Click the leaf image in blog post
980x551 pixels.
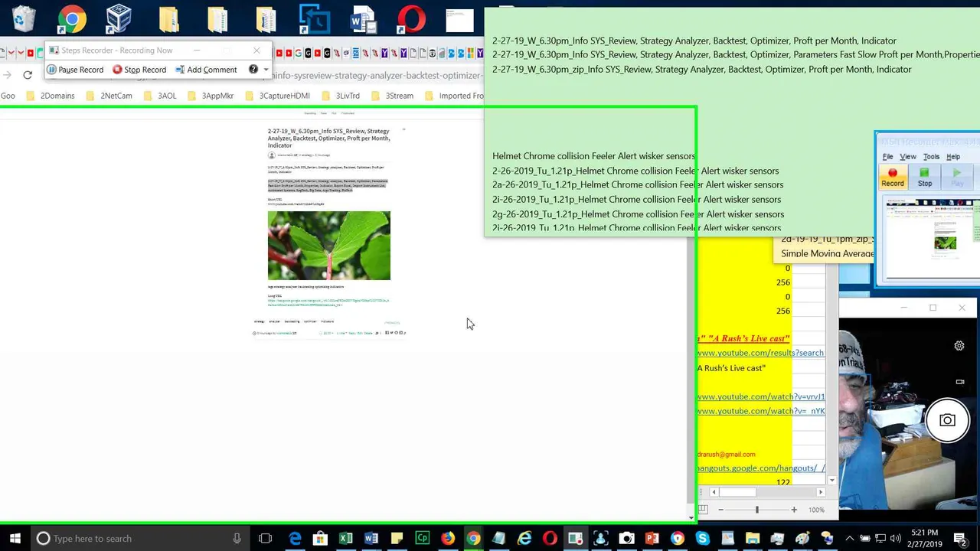pos(329,246)
